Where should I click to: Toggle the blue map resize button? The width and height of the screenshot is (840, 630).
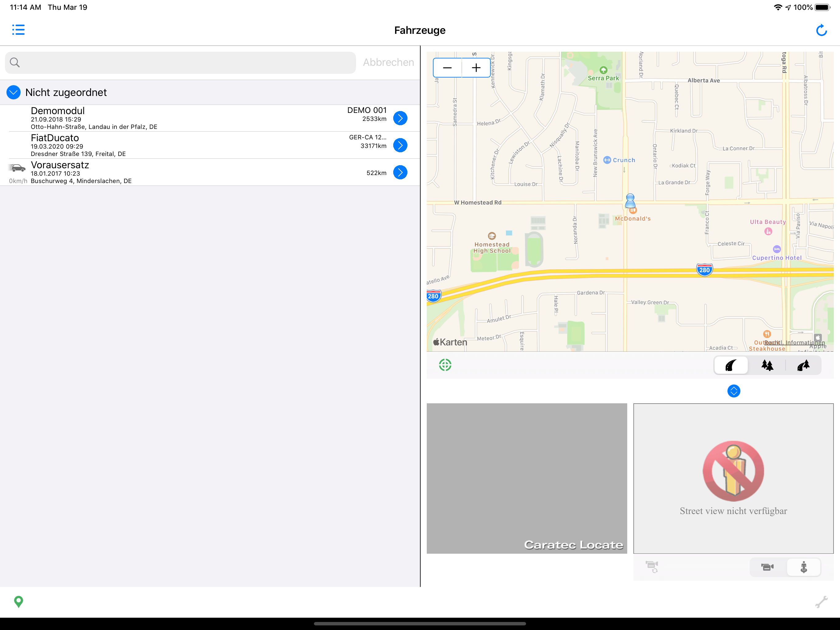pyautogui.click(x=734, y=391)
